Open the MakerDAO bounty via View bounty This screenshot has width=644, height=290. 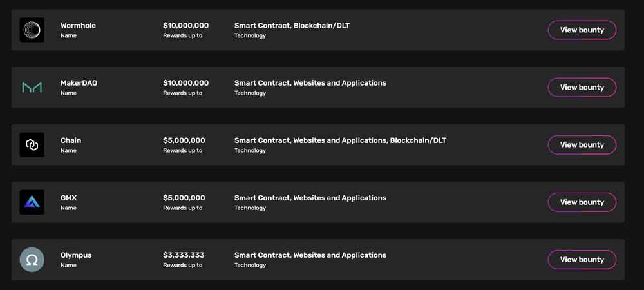pyautogui.click(x=582, y=87)
